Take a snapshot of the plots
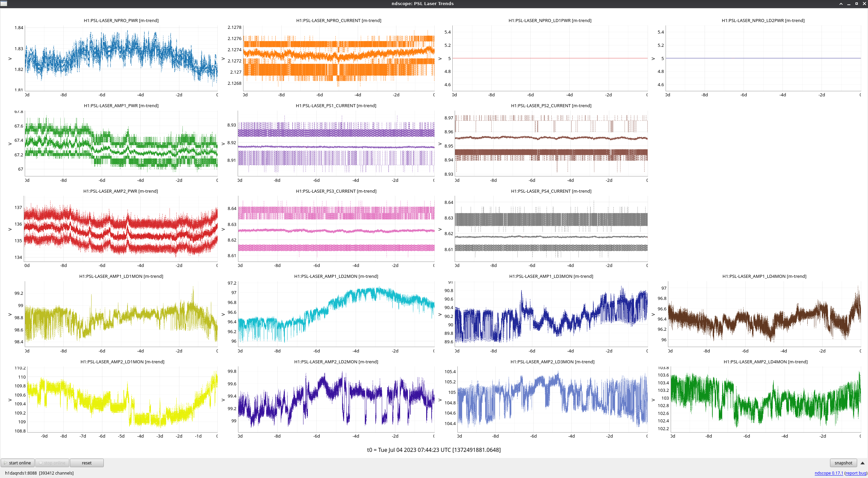Viewport: 868px width, 478px height. [843, 463]
